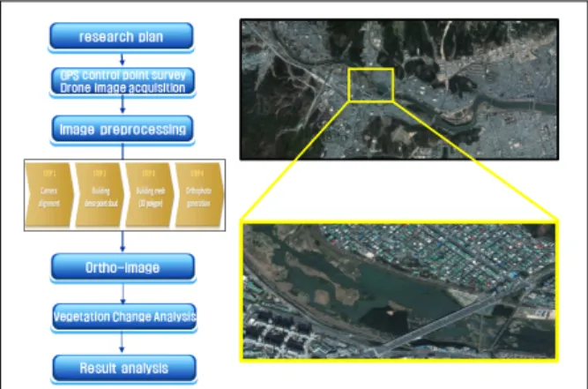This screenshot has width=588, height=389.
Task: Open the top regional satellite overview image
Action: tap(399, 89)
